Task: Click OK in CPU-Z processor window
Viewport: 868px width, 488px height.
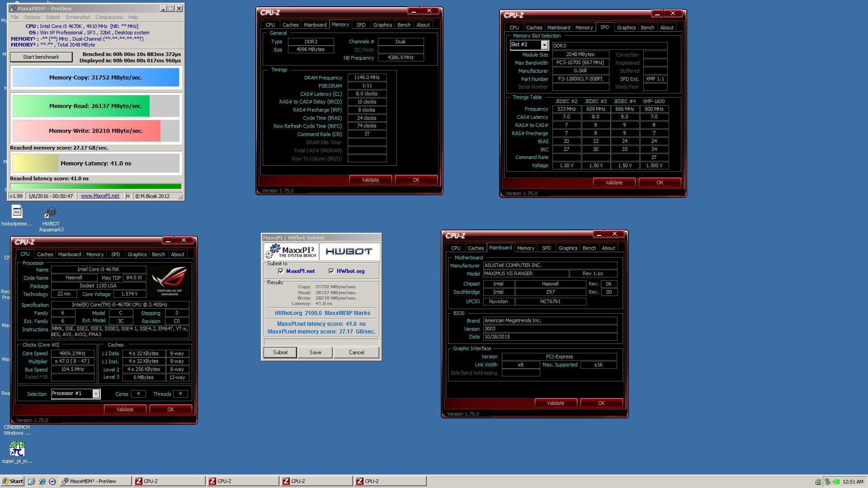Action: click(x=170, y=409)
